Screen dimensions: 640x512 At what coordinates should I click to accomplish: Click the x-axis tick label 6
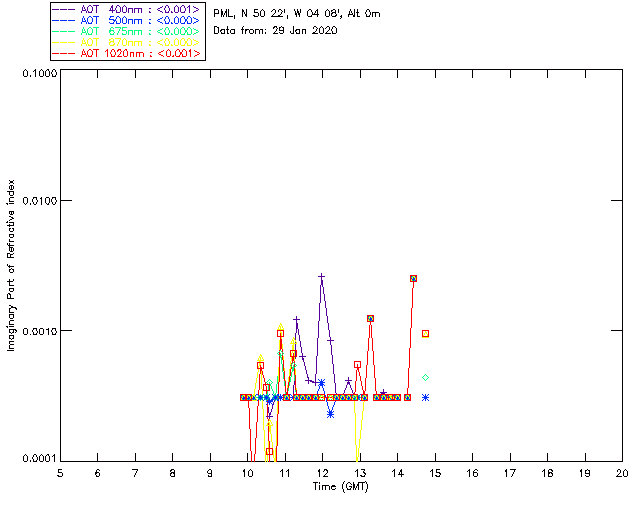tap(98, 474)
